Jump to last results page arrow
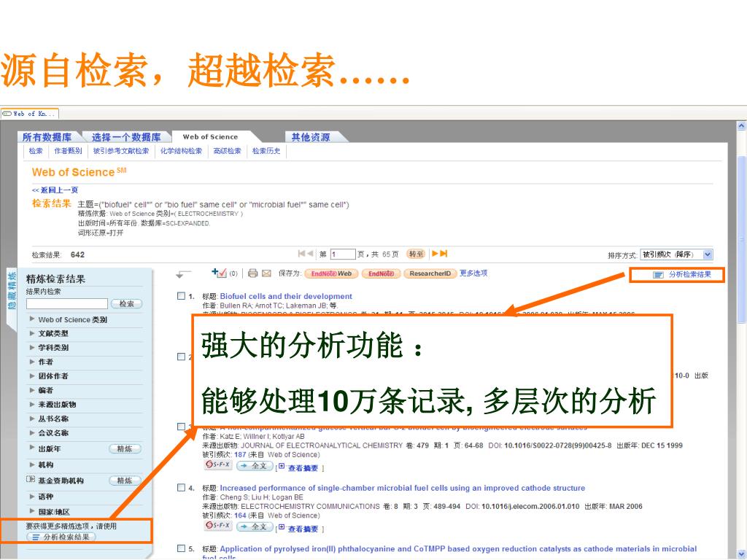This screenshot has height=560, width=747. [x=444, y=254]
